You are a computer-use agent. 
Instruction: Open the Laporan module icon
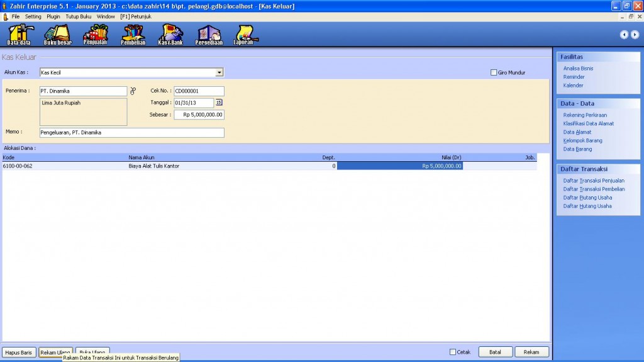coord(243,35)
